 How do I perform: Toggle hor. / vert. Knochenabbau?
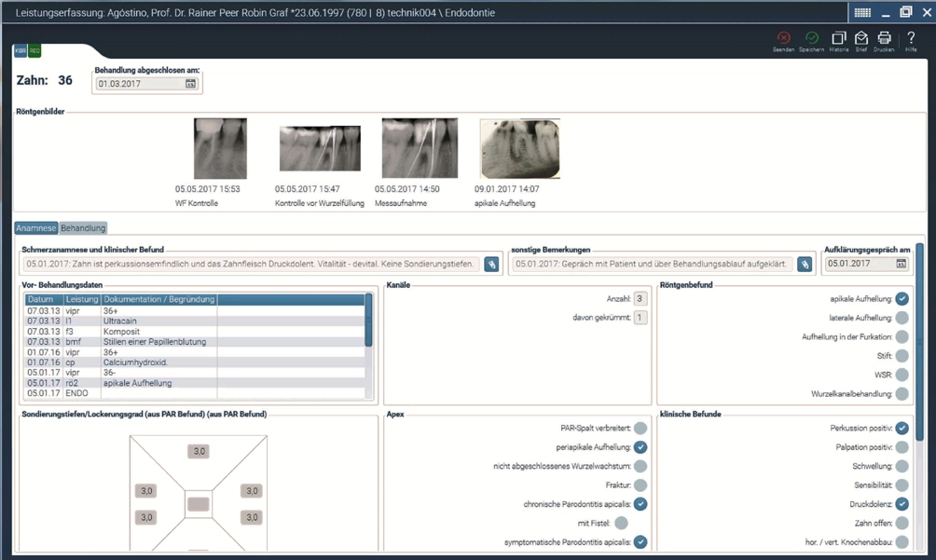click(902, 542)
